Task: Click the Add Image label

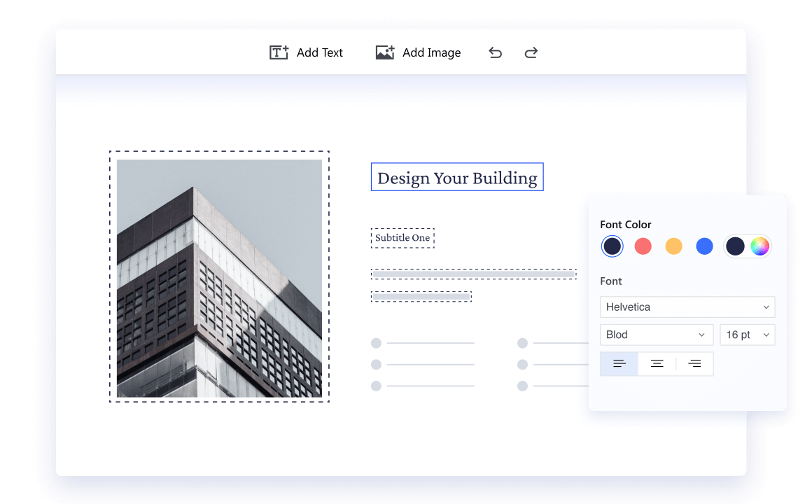Action: (431, 52)
